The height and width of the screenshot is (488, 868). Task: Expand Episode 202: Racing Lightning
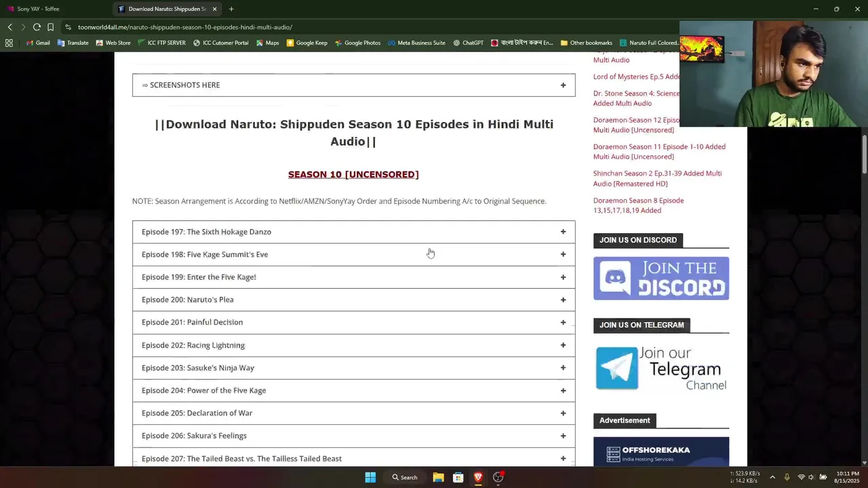pos(353,345)
